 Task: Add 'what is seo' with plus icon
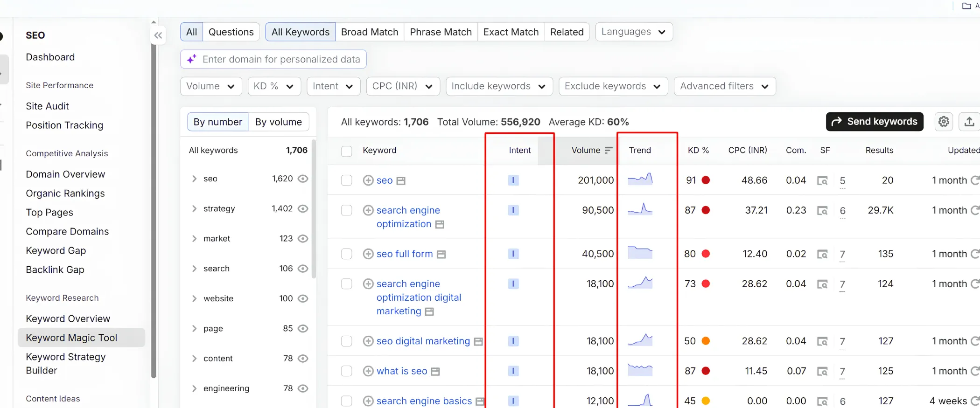pyautogui.click(x=368, y=371)
